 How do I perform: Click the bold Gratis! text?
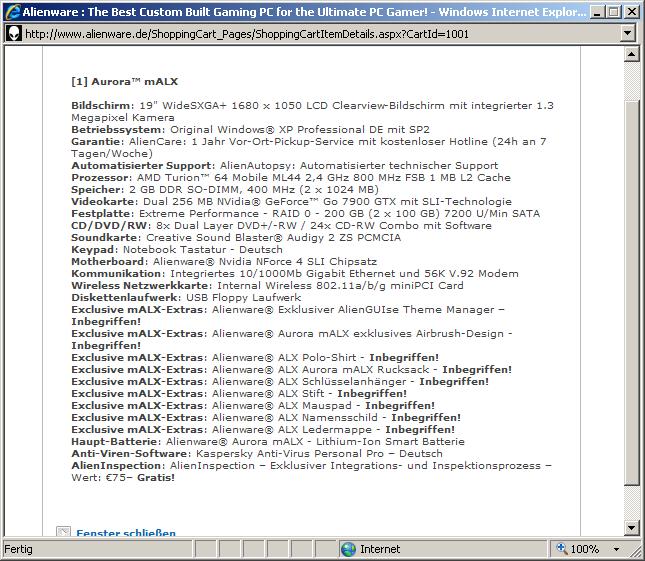coord(156,477)
